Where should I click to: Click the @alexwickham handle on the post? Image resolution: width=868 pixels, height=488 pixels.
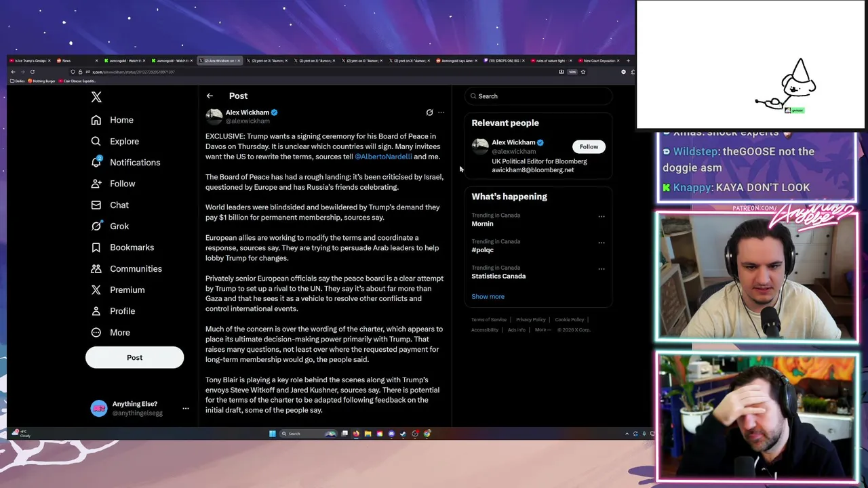coord(248,121)
